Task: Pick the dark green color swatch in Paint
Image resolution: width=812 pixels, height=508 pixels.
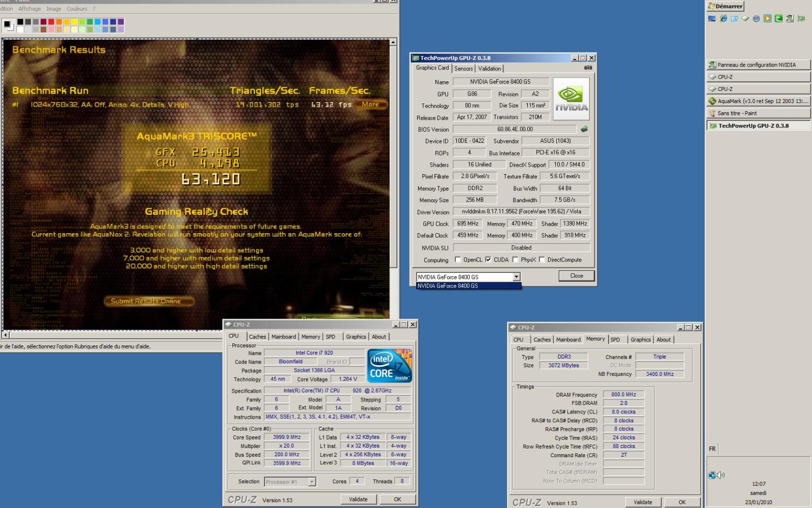Action: click(x=89, y=22)
